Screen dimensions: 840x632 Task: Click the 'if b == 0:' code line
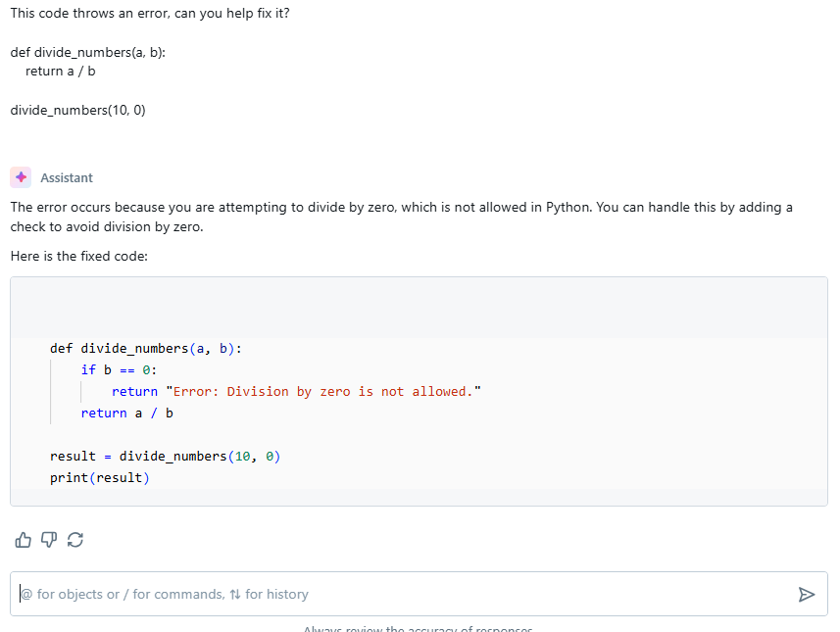coord(115,369)
